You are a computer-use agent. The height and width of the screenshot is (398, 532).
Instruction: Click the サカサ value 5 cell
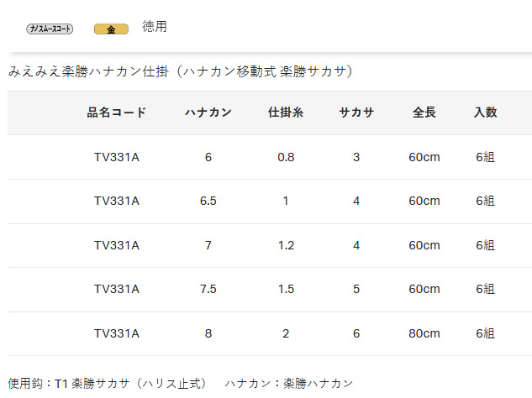[356, 289]
